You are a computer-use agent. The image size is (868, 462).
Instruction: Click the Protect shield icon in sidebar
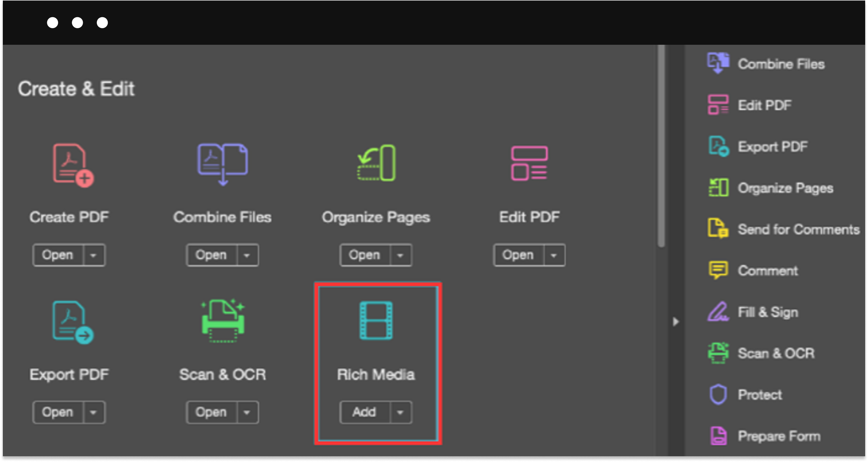[x=718, y=394]
